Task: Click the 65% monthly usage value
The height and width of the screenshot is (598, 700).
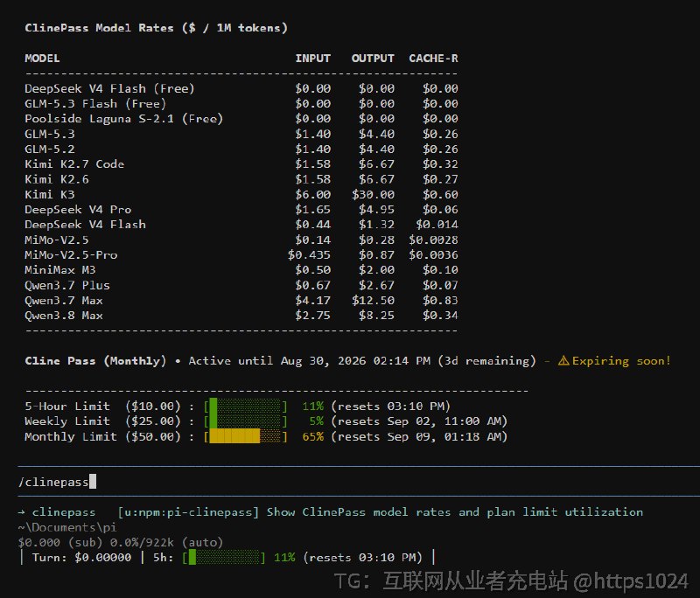Action: coord(313,436)
